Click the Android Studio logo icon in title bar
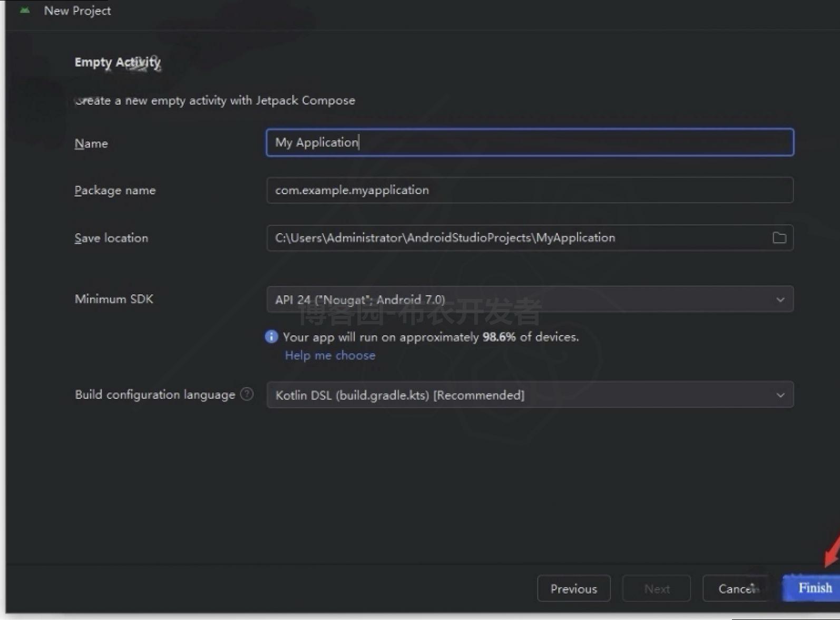Viewport: 840px width, 620px height. (x=25, y=11)
